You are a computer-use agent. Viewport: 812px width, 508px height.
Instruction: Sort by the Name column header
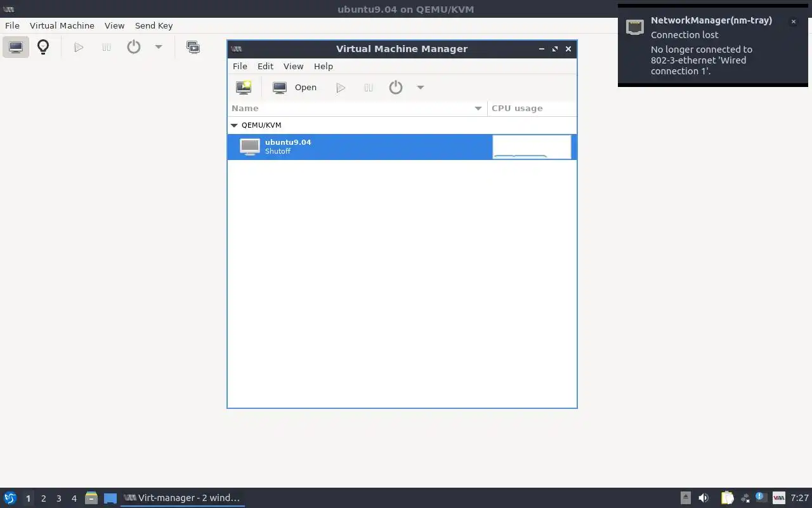coord(357,108)
